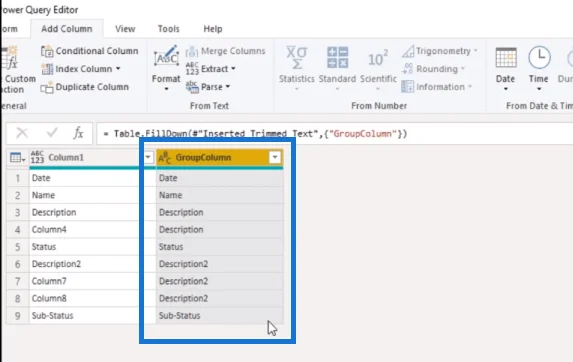Open the Rounding menu

[x=433, y=69]
